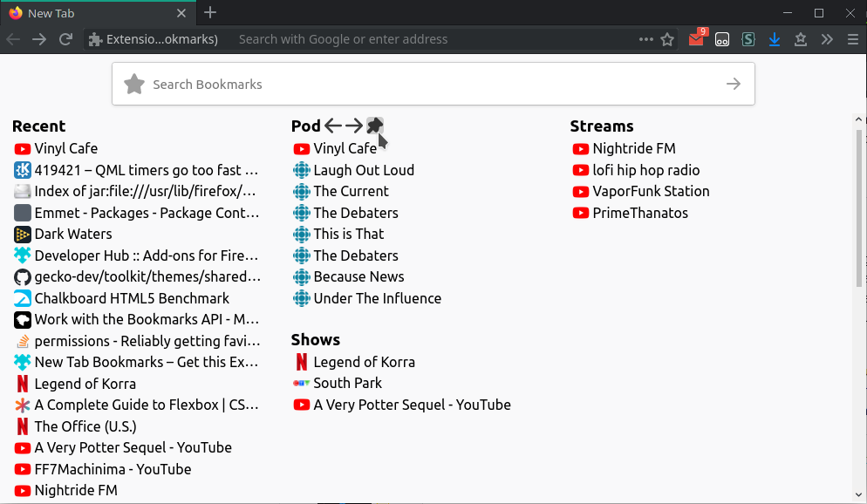Screen dimensions: 867x504
Task: Toggle the pin icon next to Pod
Action: pos(375,126)
